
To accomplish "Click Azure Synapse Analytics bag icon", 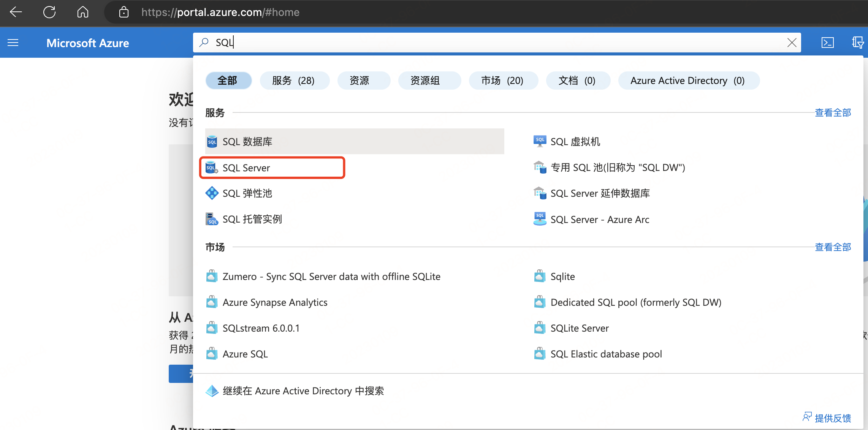I will click(x=212, y=302).
